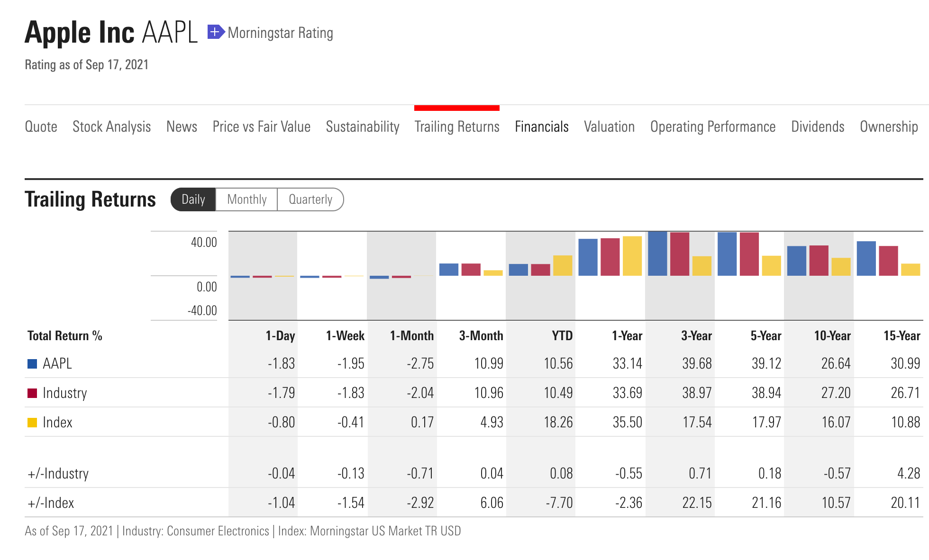Click the blue AAPL legend swatch
The width and height of the screenshot is (929, 560).
click(x=32, y=364)
